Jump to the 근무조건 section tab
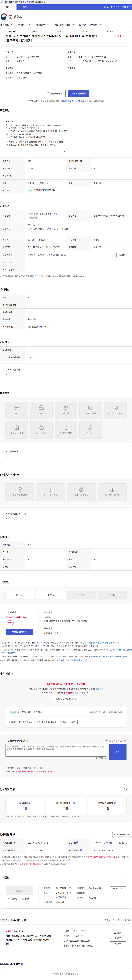 [37, 32]
